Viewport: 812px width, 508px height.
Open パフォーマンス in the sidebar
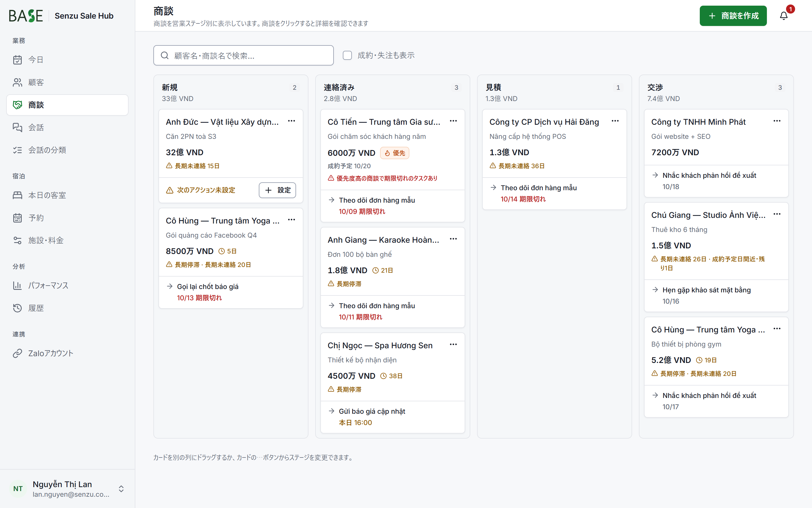click(67, 286)
